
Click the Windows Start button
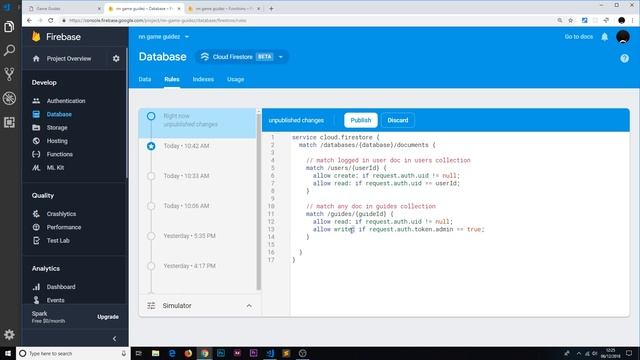pyautogui.click(x=8, y=353)
